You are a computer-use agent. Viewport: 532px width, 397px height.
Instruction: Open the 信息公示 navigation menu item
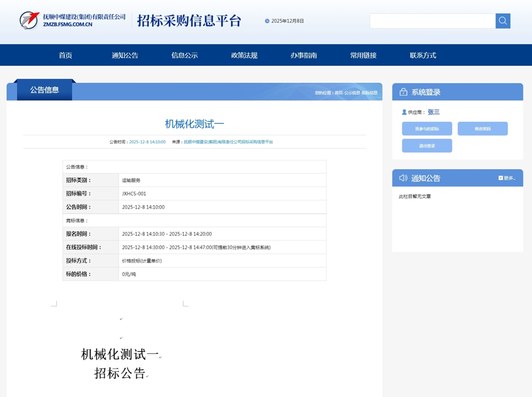[x=184, y=55]
